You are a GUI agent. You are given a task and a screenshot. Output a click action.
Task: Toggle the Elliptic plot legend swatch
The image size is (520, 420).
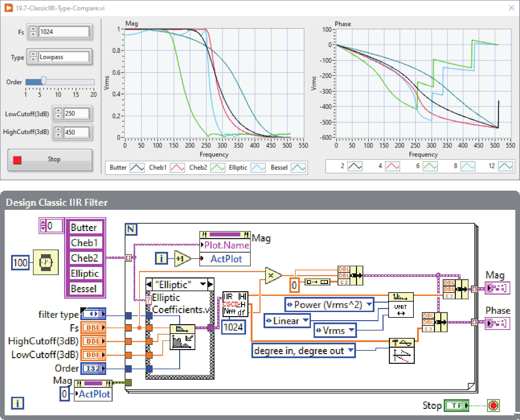tap(258, 167)
